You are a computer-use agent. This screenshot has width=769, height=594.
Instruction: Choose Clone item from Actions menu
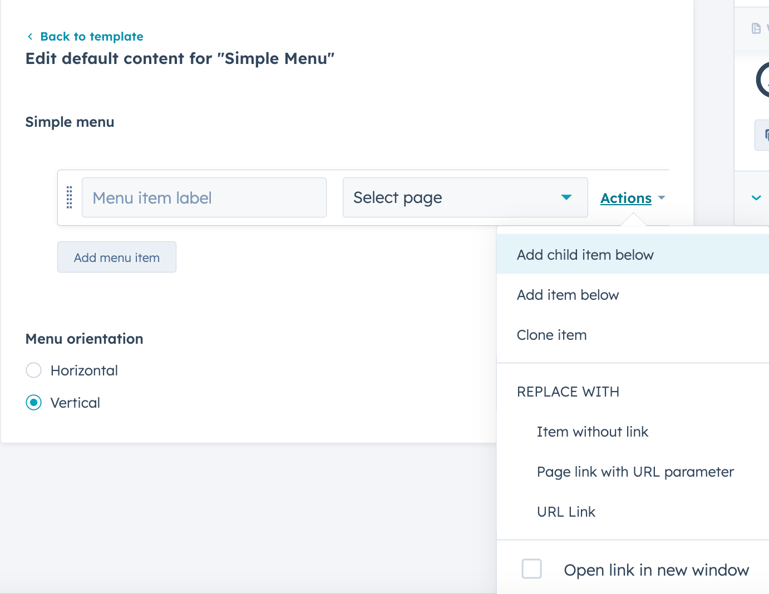point(633,335)
